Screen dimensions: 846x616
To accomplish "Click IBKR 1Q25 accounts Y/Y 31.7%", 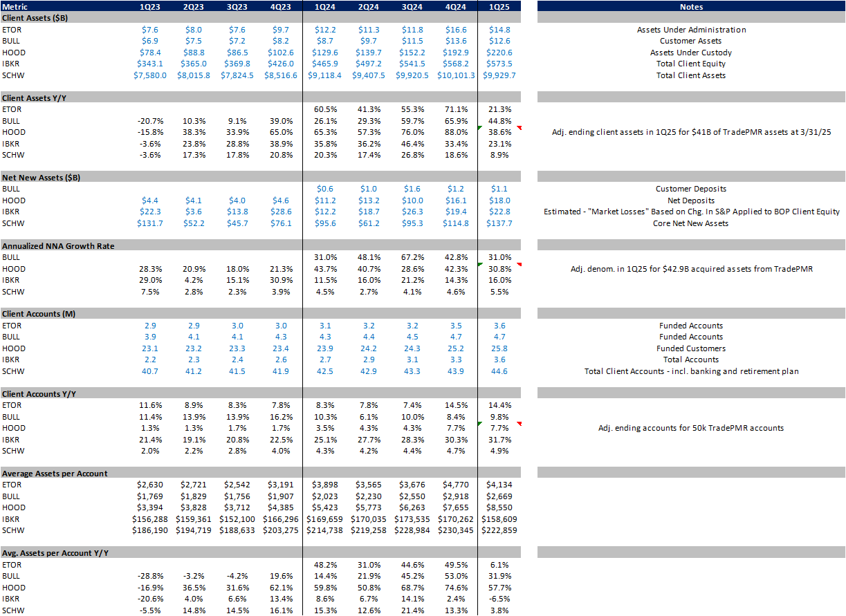I will click(x=499, y=439).
